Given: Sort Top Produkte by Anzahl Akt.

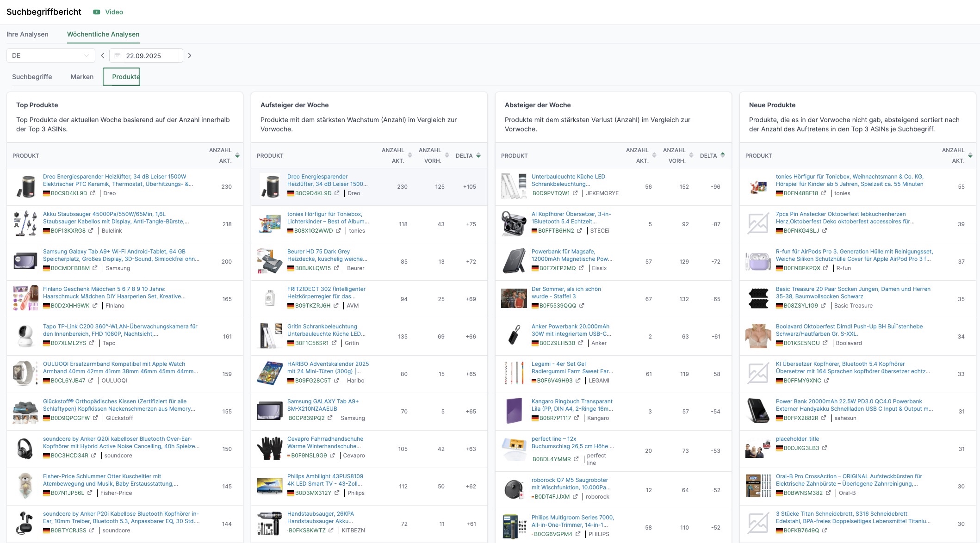Looking at the screenshot, I should [x=237, y=155].
